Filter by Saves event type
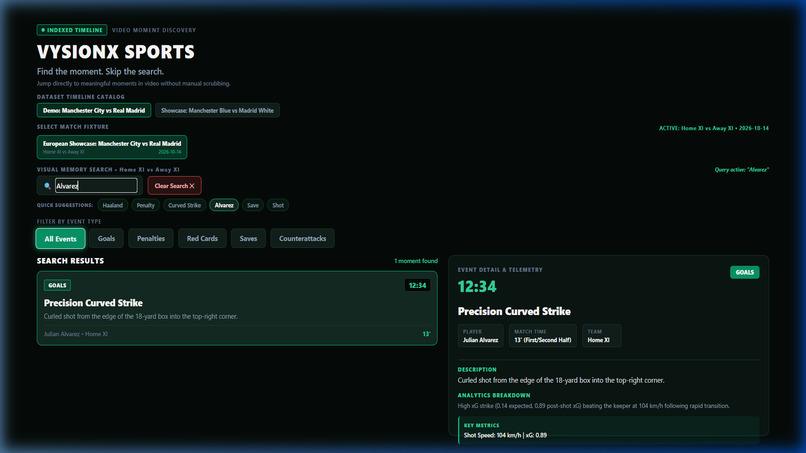The width and height of the screenshot is (806, 453). click(248, 239)
